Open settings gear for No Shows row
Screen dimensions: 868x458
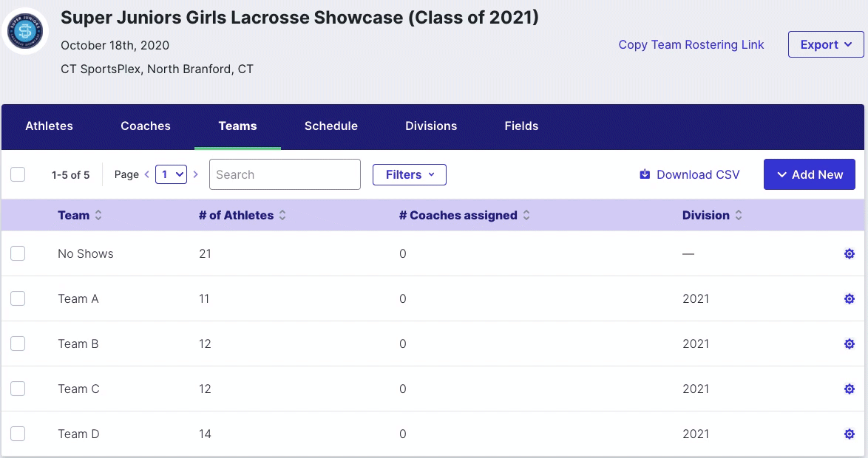(x=850, y=254)
